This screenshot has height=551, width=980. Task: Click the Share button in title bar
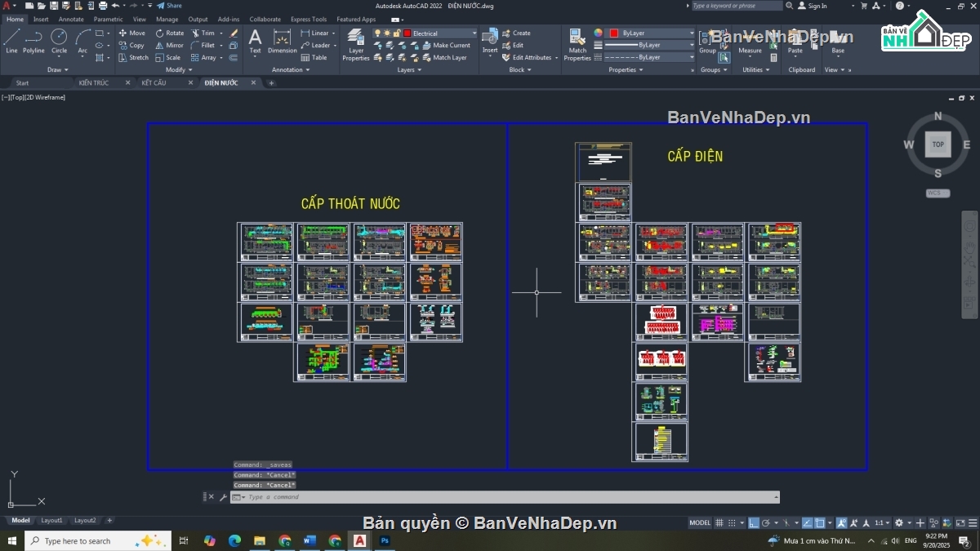click(170, 6)
